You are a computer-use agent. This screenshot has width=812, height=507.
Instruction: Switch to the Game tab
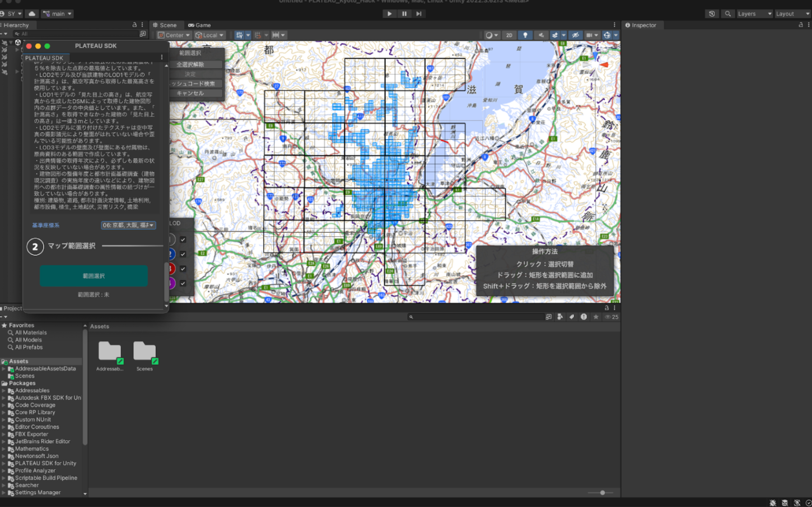199,25
